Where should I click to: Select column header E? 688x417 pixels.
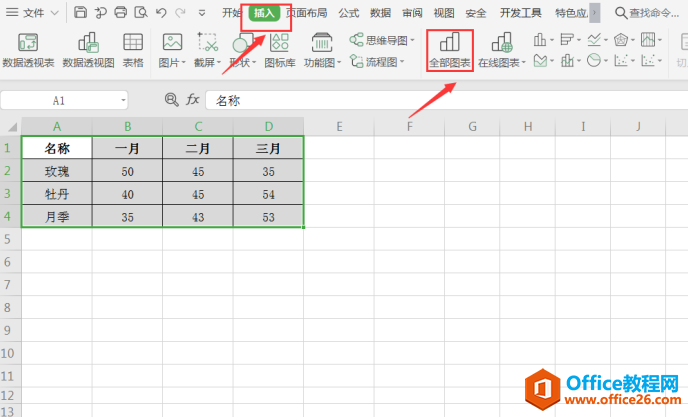(339, 127)
